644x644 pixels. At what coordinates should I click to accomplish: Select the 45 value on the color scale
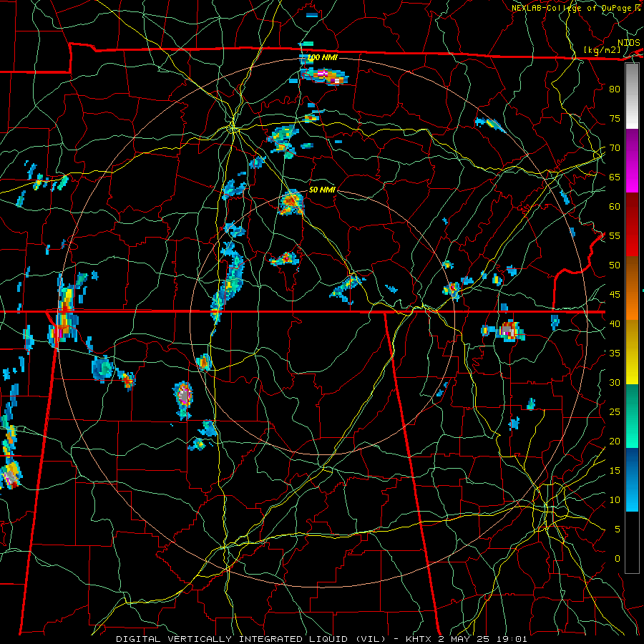(x=615, y=295)
